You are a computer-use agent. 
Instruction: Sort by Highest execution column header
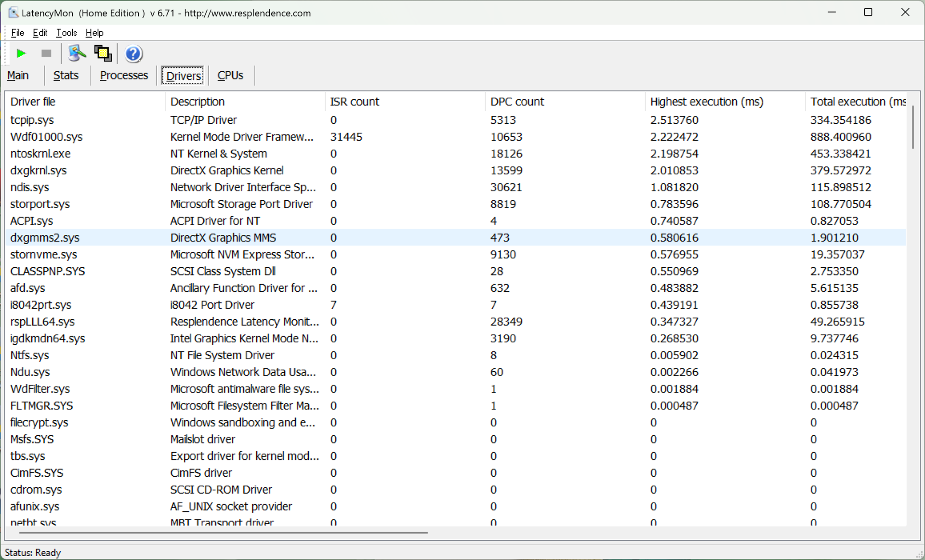[706, 102]
